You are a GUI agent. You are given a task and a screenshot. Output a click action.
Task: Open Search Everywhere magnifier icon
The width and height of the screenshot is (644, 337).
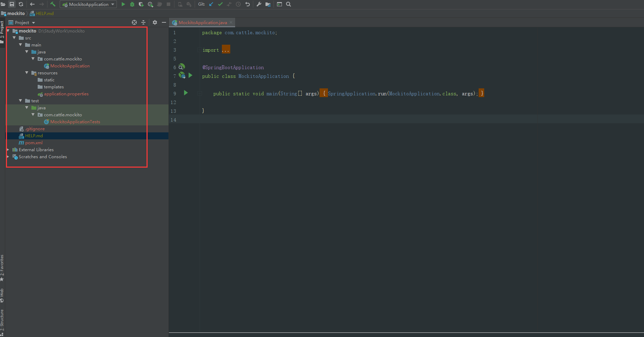[x=289, y=4]
